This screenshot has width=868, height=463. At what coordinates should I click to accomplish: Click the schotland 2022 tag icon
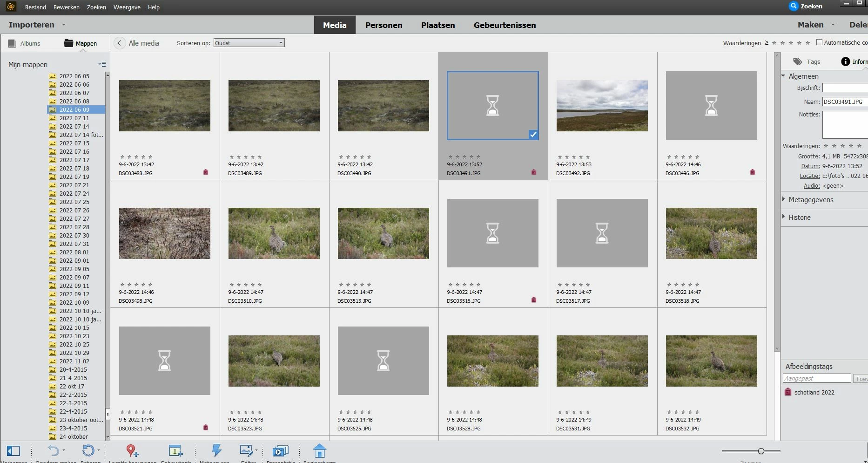(788, 392)
